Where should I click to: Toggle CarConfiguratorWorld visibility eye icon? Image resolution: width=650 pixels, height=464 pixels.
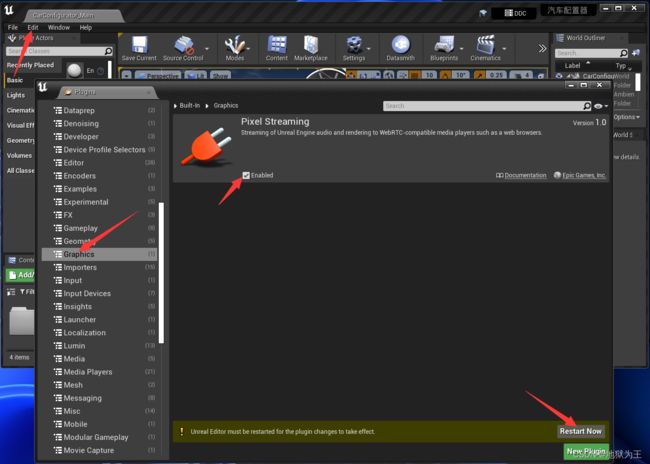click(559, 76)
